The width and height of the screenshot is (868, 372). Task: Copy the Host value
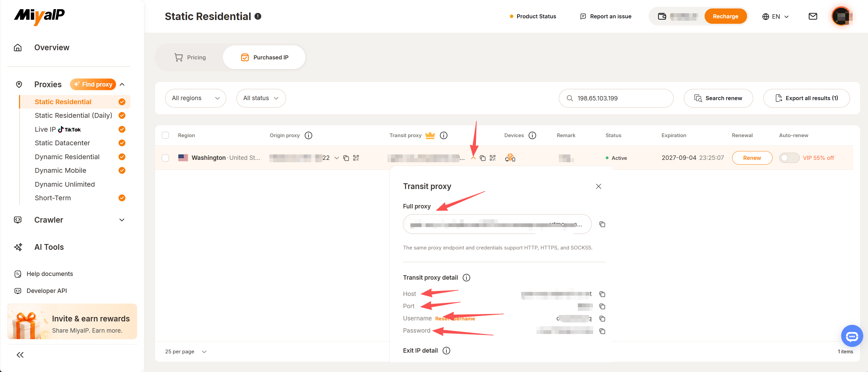602,294
